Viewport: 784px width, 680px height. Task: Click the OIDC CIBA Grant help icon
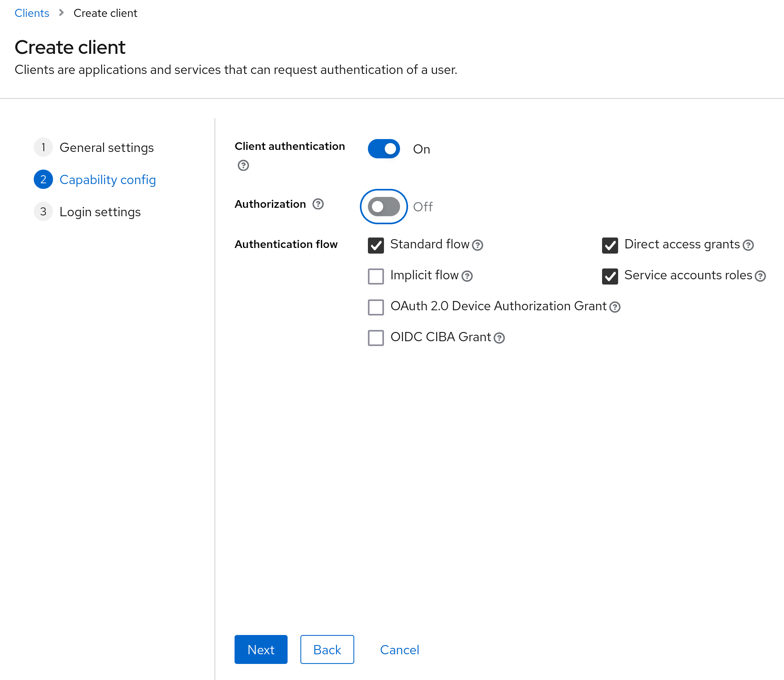(x=499, y=338)
